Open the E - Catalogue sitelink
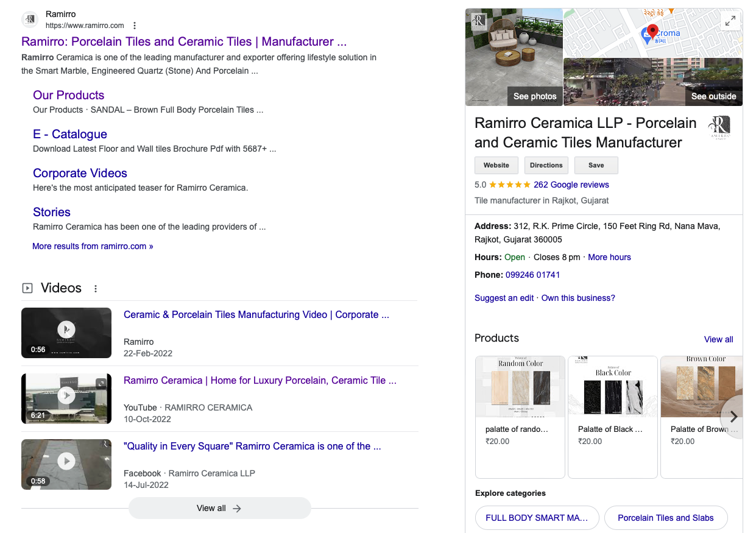The image size is (756, 533). (70, 134)
